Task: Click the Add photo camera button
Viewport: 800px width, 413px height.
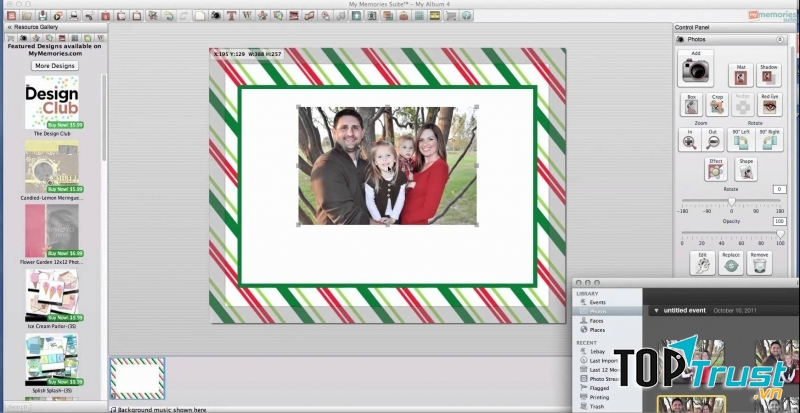Action: (695, 68)
